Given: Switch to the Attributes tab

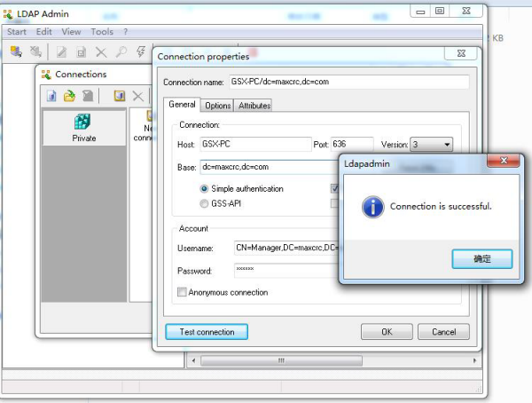Looking at the screenshot, I should click(x=254, y=106).
